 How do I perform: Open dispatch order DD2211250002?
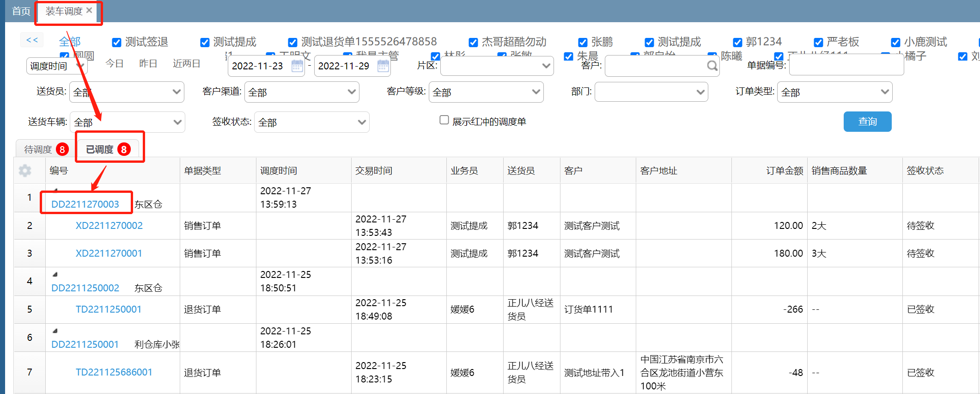pos(85,288)
